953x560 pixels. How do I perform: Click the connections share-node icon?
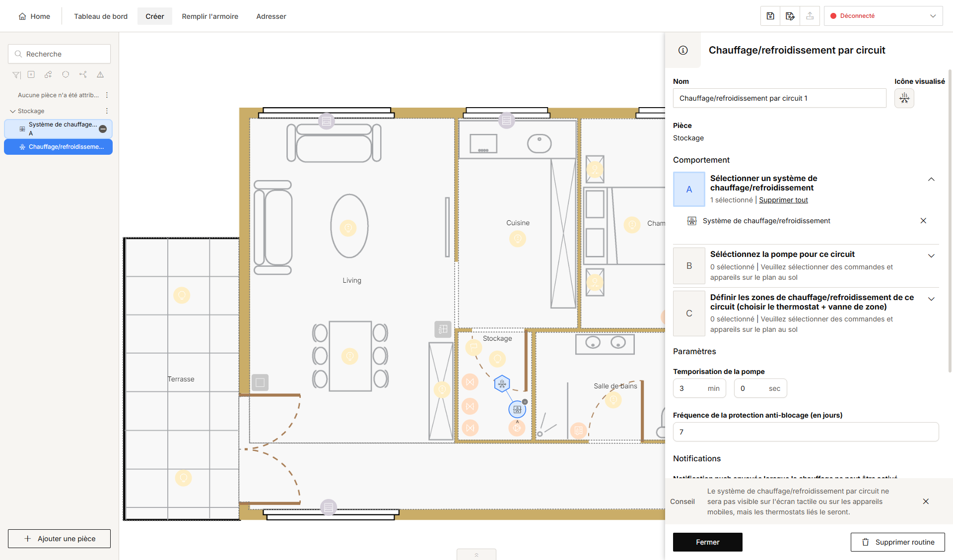coord(83,74)
